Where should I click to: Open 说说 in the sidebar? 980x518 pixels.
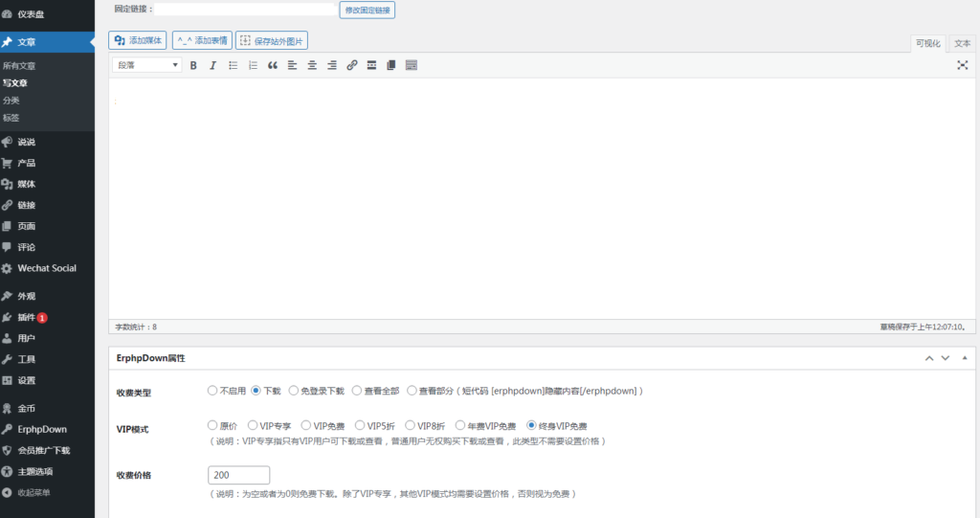coord(48,142)
